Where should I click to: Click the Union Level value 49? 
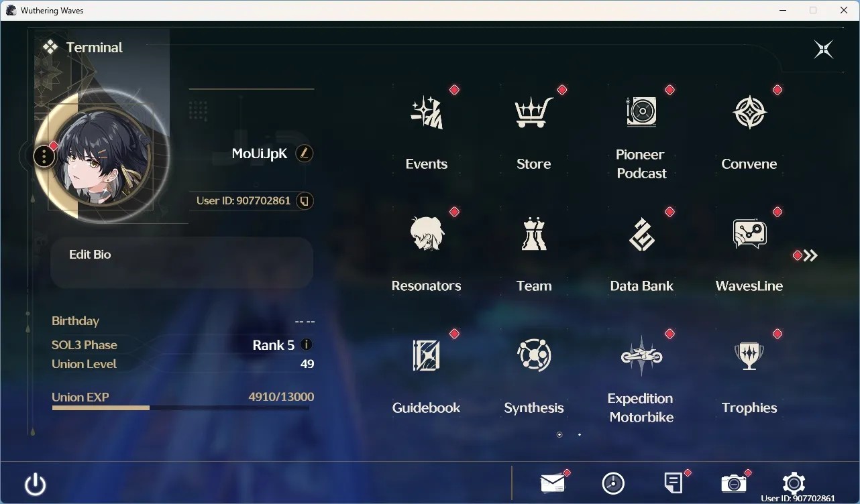[307, 364]
